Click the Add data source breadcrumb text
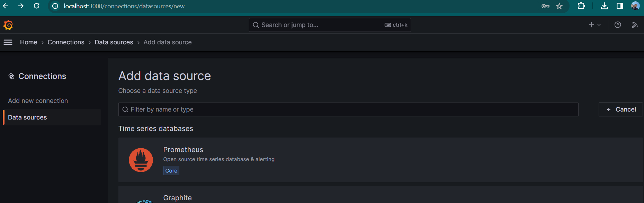Viewport: 644px width, 203px height. (168, 42)
